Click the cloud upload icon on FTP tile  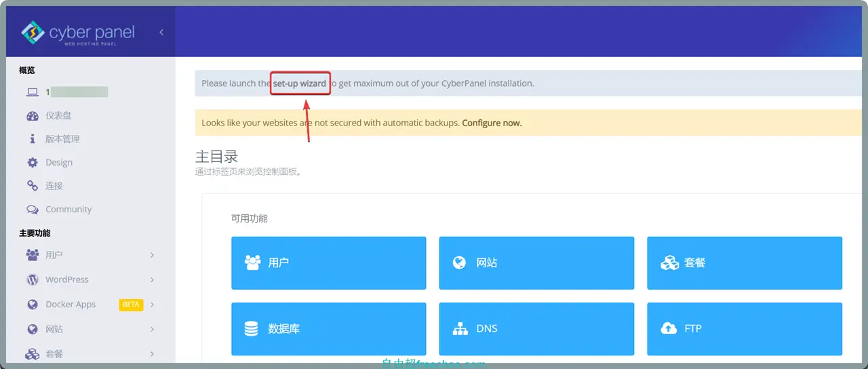(x=669, y=329)
